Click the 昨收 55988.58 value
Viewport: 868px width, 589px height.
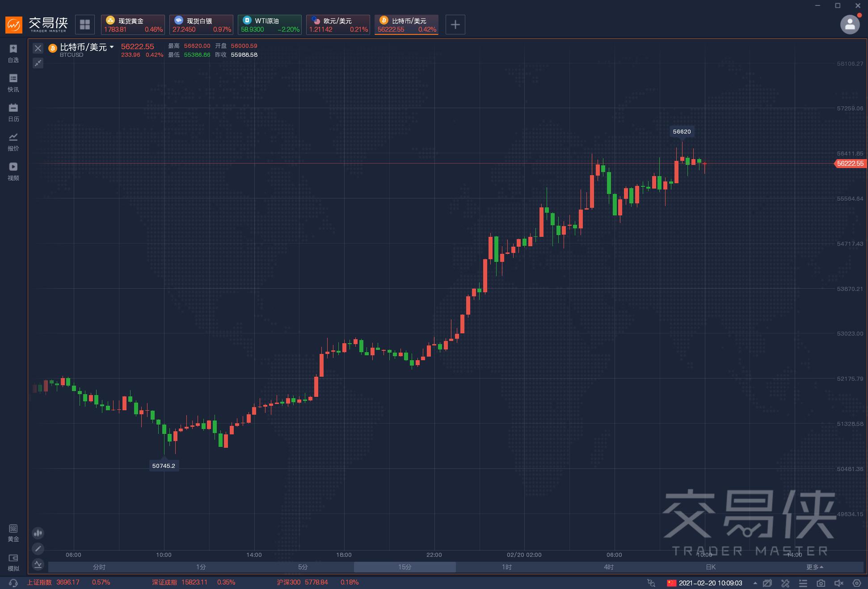point(244,55)
